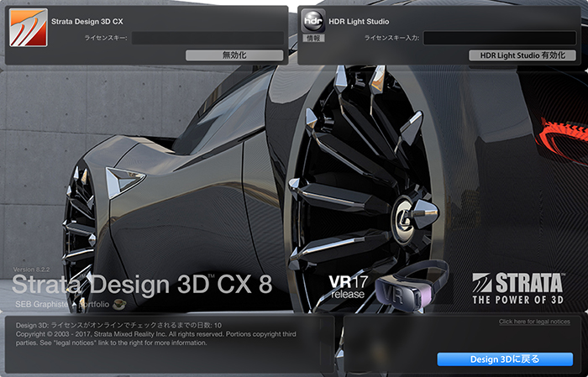Click the Strata Design 3D CX app icon
The width and height of the screenshot is (588, 377).
[x=29, y=28]
